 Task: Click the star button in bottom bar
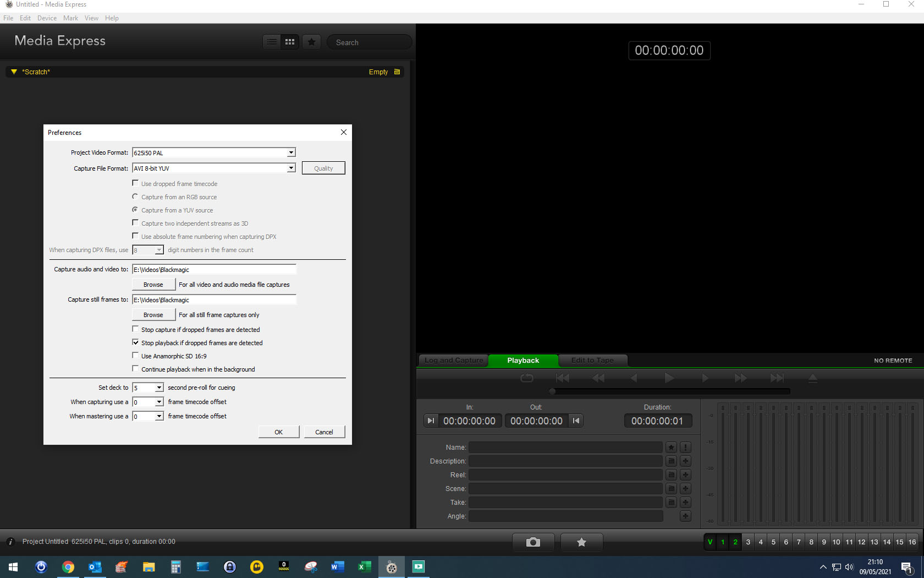coord(581,542)
